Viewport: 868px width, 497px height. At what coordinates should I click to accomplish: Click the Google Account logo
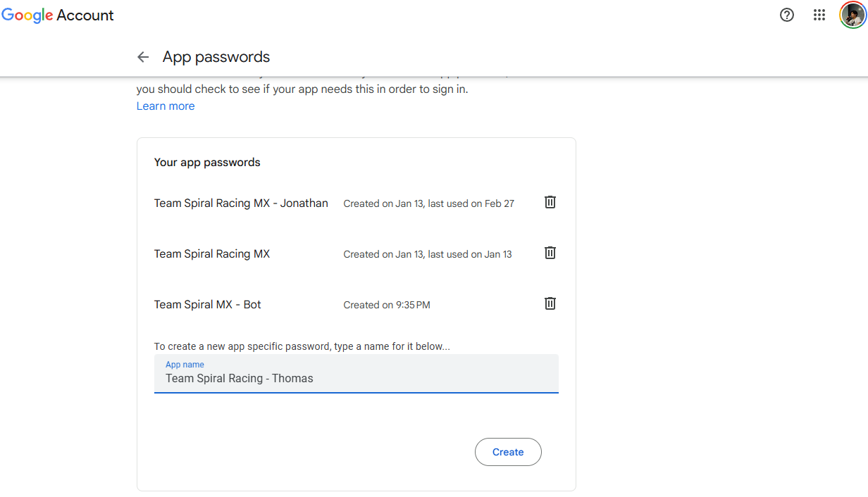(x=58, y=15)
